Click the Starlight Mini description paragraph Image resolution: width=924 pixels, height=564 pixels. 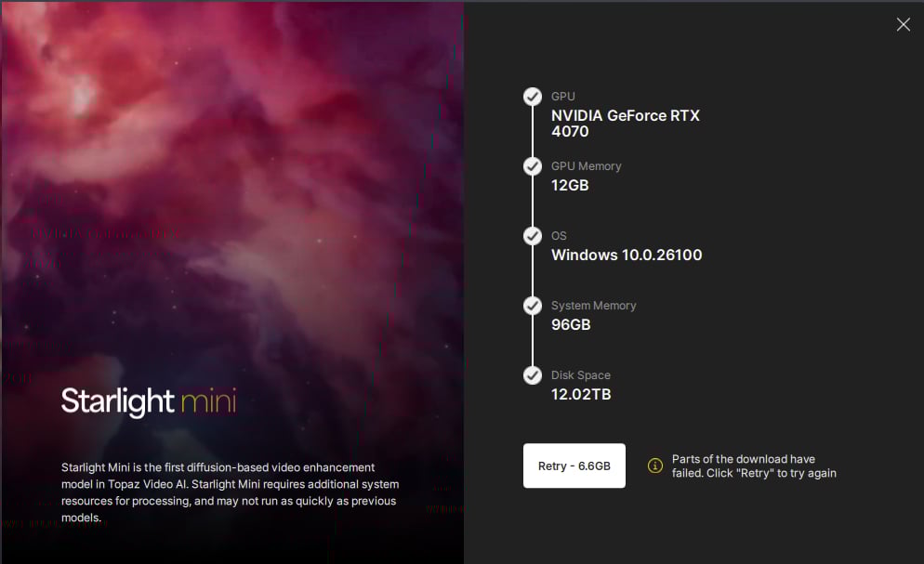coord(230,492)
